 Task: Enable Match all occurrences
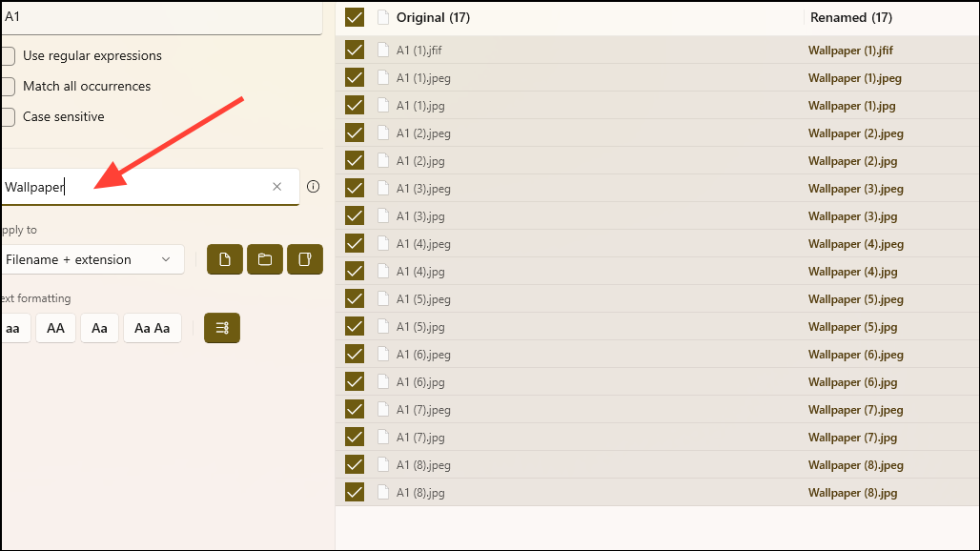7,86
